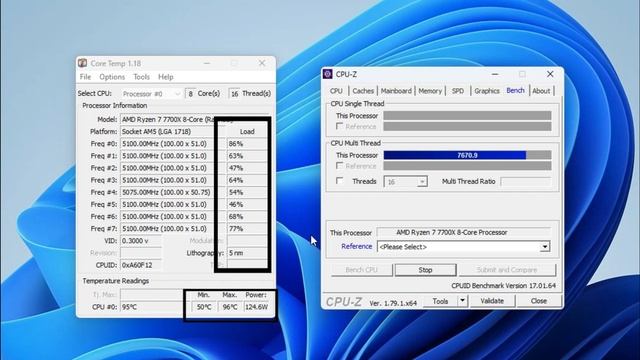
Task: Select the Bench tab in CPU-Z
Action: click(x=515, y=90)
